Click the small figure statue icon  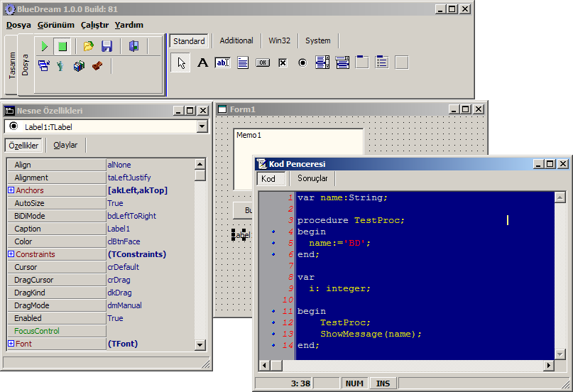[x=60, y=66]
